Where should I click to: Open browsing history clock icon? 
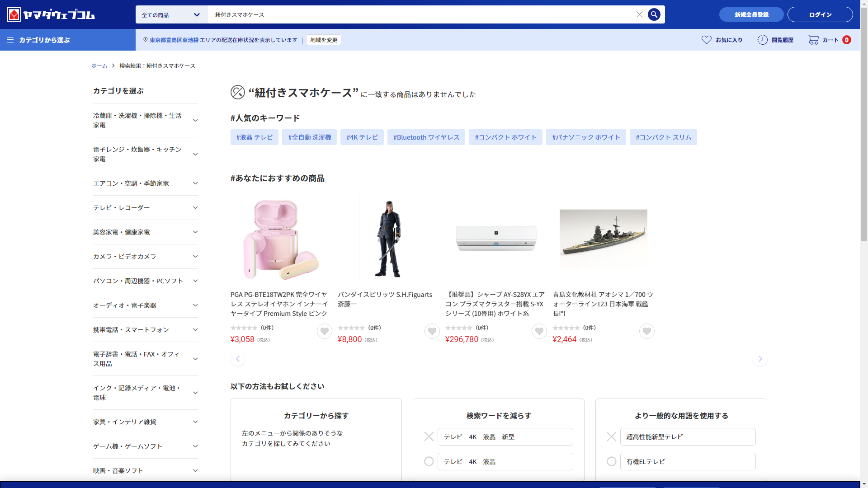[762, 40]
